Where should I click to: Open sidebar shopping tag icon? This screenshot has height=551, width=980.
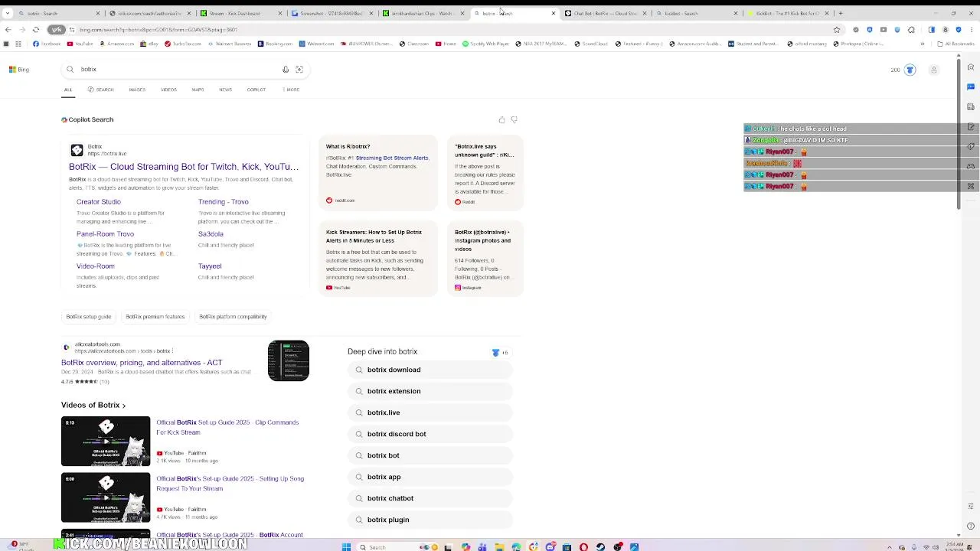971,146
